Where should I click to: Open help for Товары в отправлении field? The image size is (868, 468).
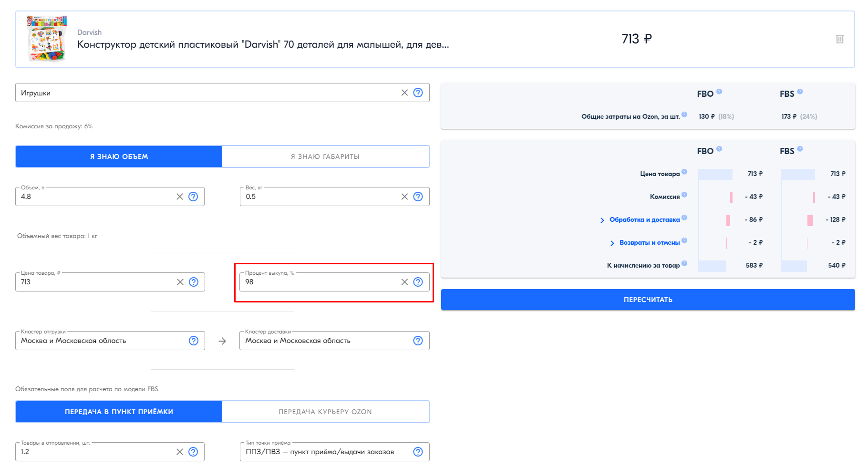tap(193, 452)
